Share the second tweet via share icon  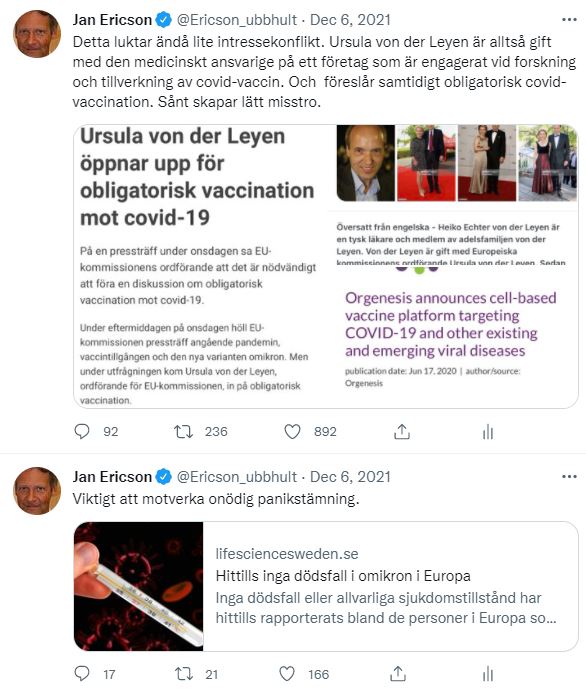point(398,674)
